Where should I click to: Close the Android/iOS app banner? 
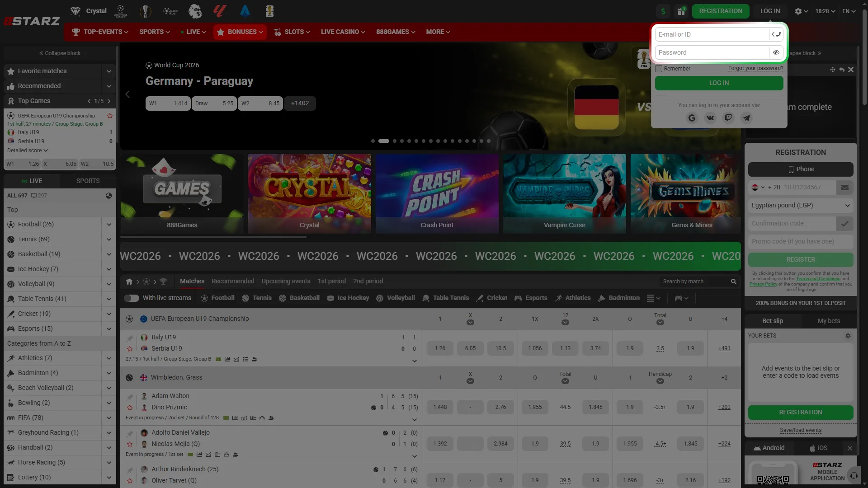coord(850,448)
